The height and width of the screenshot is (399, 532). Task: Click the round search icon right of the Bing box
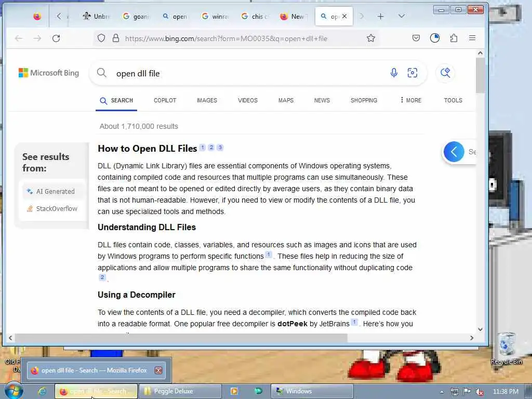[x=445, y=73]
